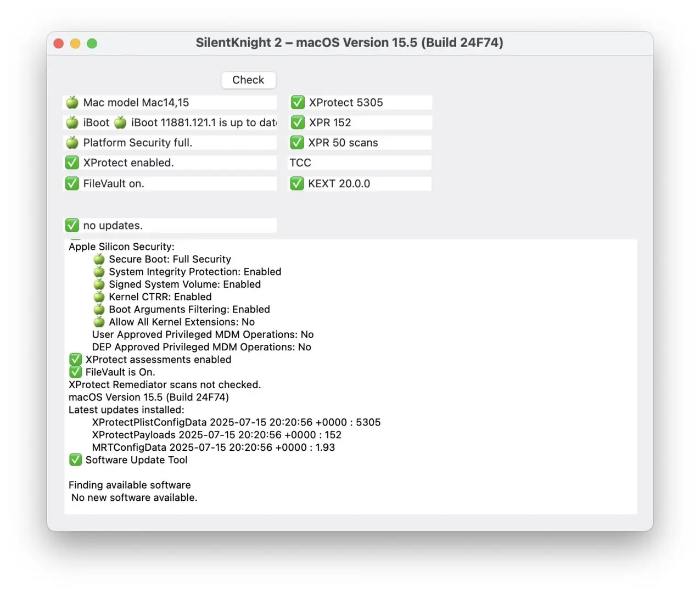Screen dimensions: 700x593
Task: Click the green apple icon beside Mac model
Action: 72,103
